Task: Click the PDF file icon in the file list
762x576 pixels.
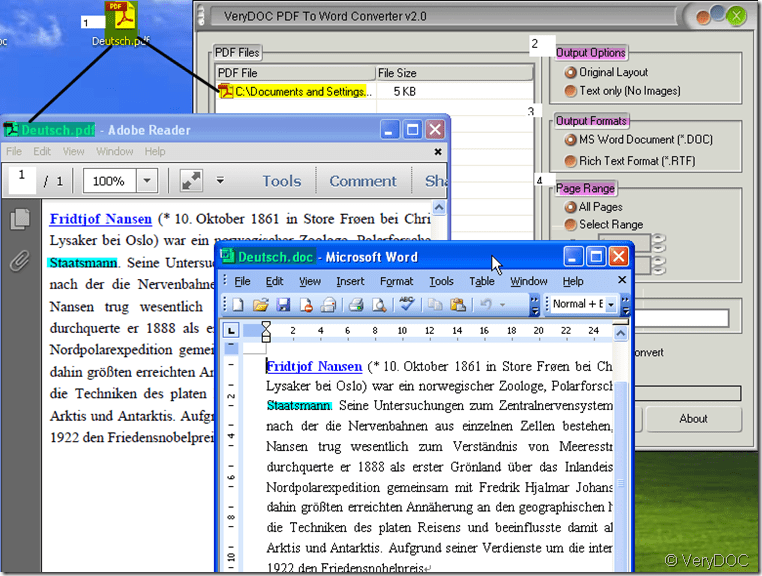Action: pos(225,91)
